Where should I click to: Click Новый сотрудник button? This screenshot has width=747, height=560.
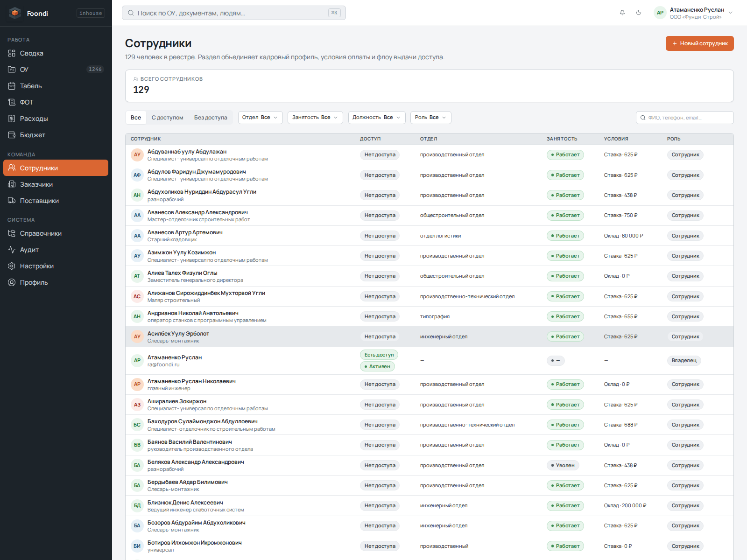click(699, 43)
